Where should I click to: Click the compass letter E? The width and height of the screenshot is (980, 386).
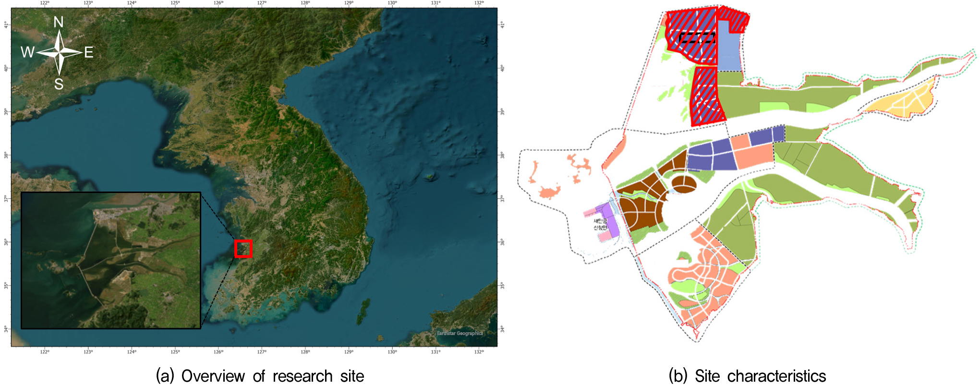[x=89, y=52]
